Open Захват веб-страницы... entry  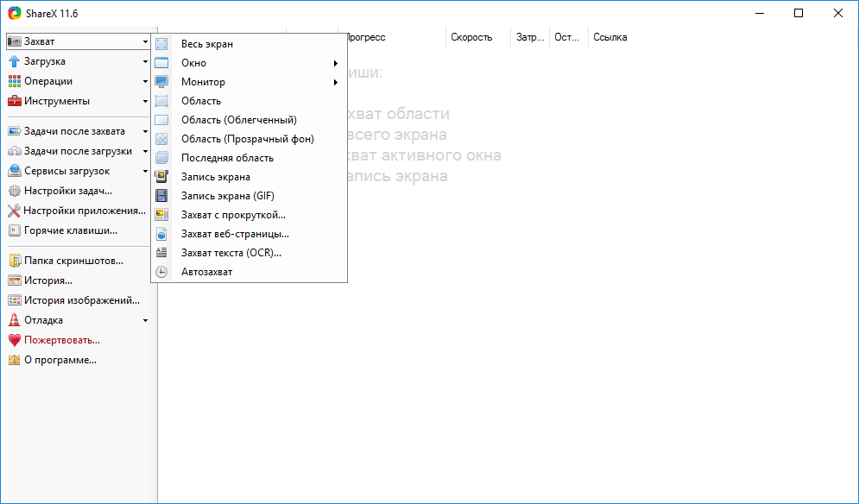click(x=249, y=234)
